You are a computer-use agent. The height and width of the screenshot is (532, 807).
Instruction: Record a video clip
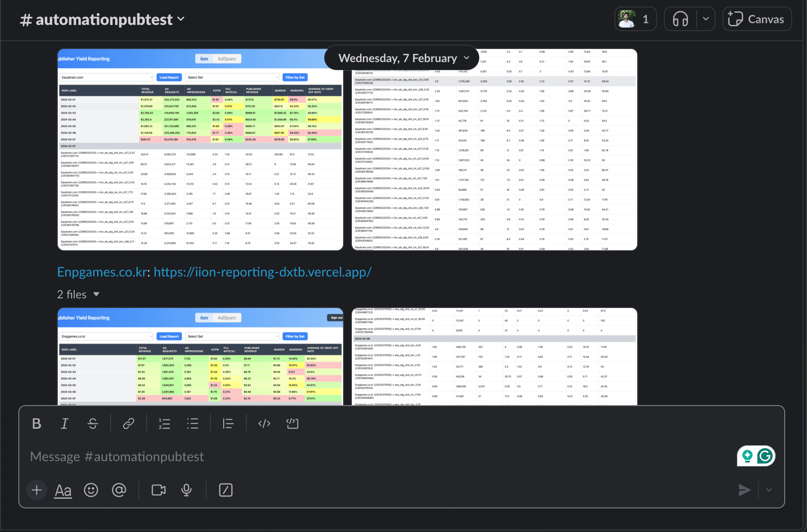click(158, 490)
